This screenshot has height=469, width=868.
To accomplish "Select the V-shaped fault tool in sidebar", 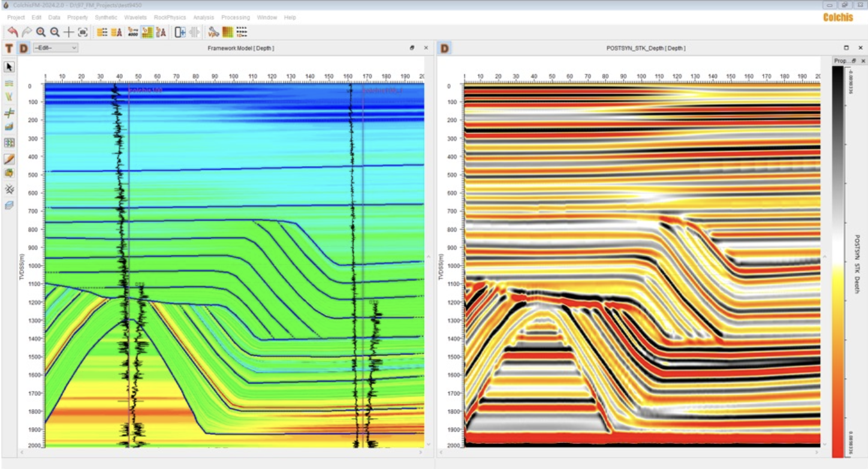I will (10, 97).
